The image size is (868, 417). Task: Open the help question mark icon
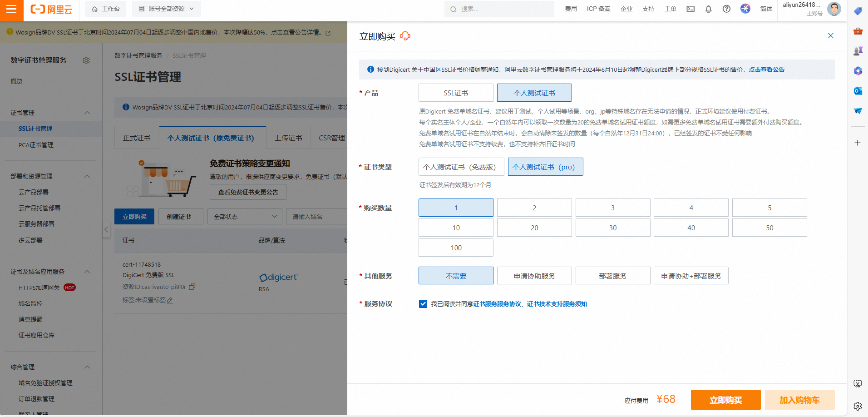click(x=726, y=9)
